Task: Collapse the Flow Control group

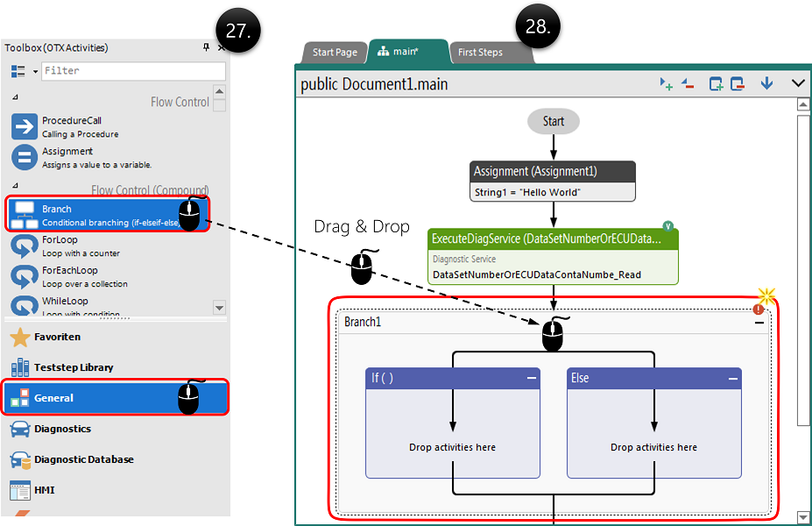Action: [15, 96]
